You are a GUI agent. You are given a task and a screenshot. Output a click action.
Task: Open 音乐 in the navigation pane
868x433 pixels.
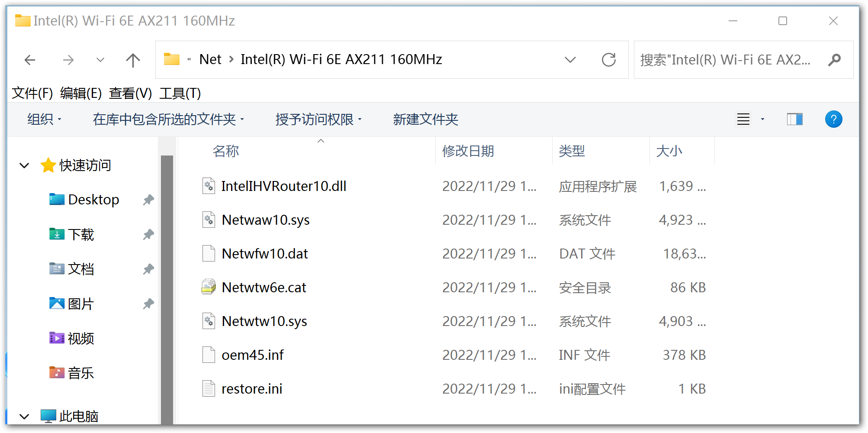coord(81,373)
